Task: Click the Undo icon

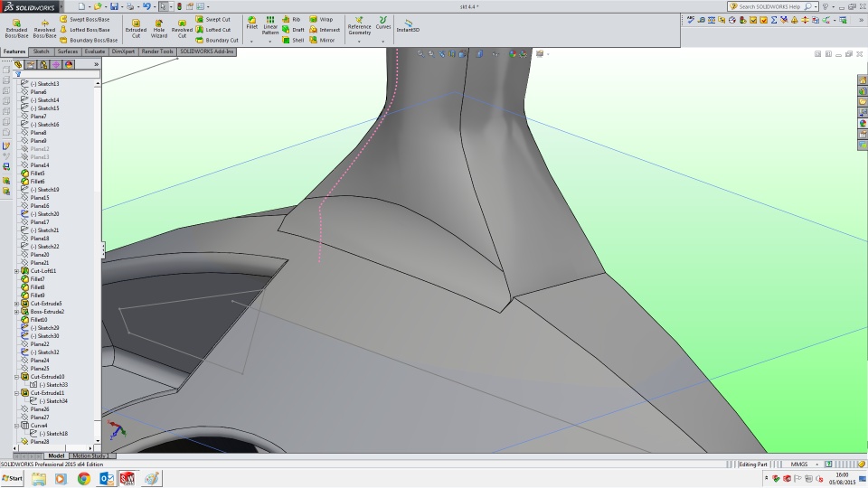Action: [x=146, y=6]
